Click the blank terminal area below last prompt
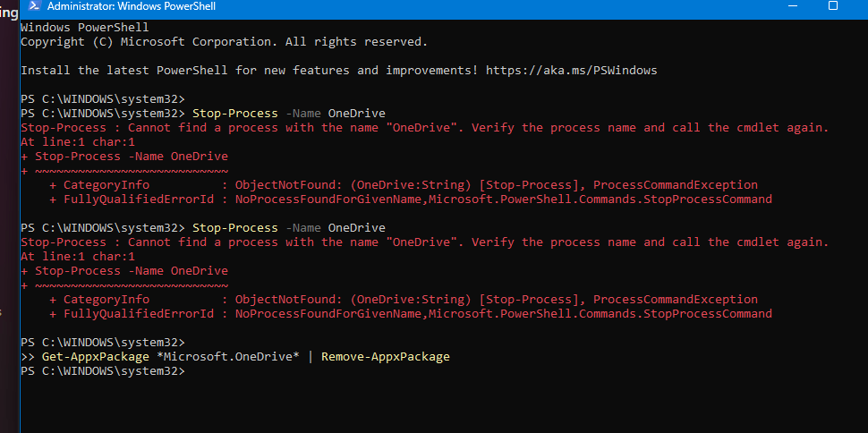 [443, 405]
